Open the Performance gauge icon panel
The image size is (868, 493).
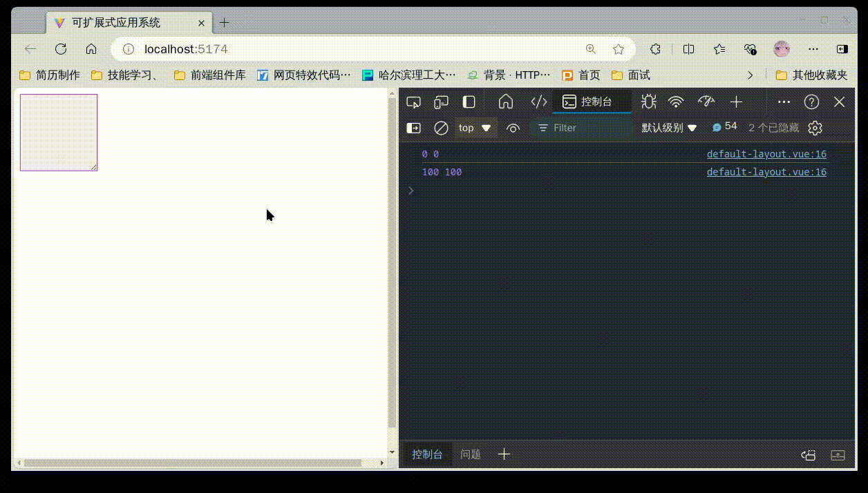[706, 102]
